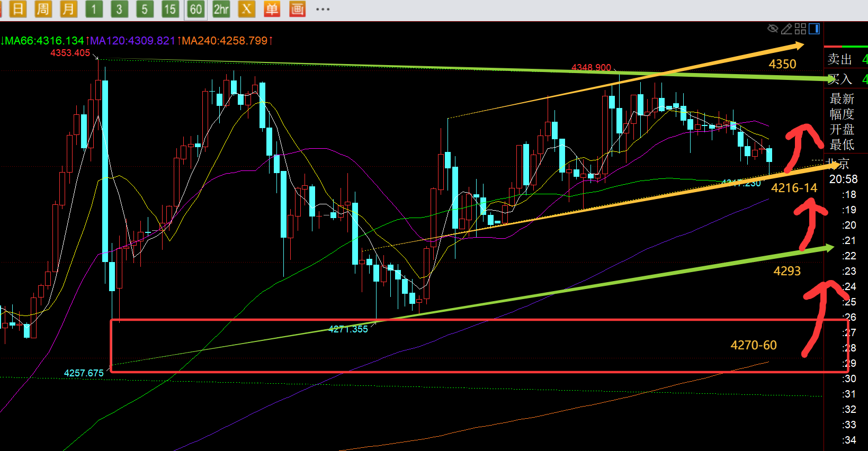
Task: Select the weekly (周) period button
Action: pos(43,9)
